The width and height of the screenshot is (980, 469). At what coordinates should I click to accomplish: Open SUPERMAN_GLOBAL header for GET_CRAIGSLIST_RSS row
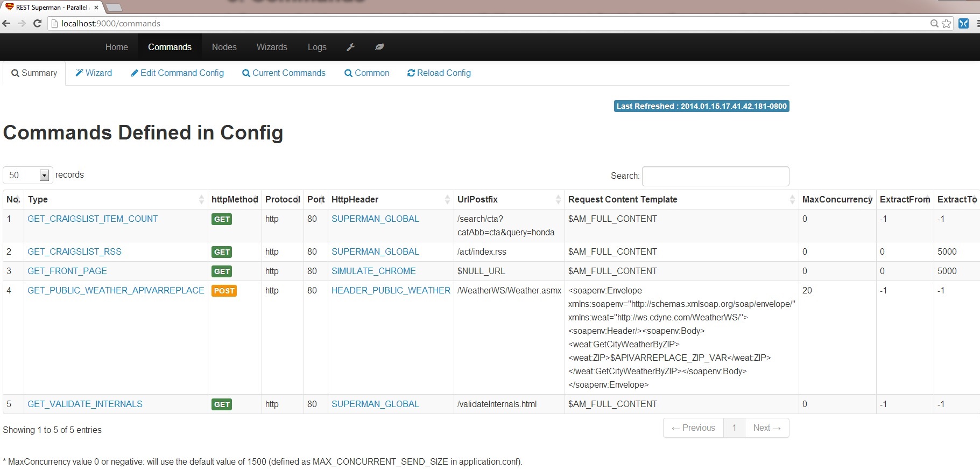pyautogui.click(x=375, y=251)
